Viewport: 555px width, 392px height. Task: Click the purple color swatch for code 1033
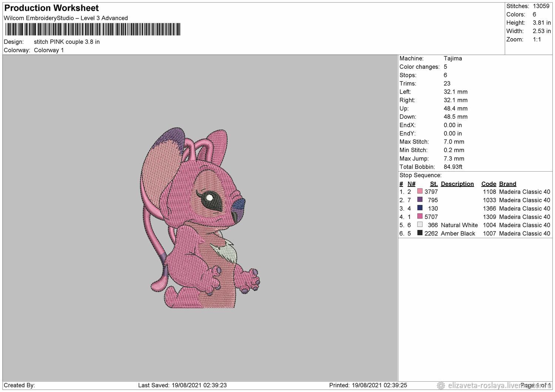click(420, 200)
